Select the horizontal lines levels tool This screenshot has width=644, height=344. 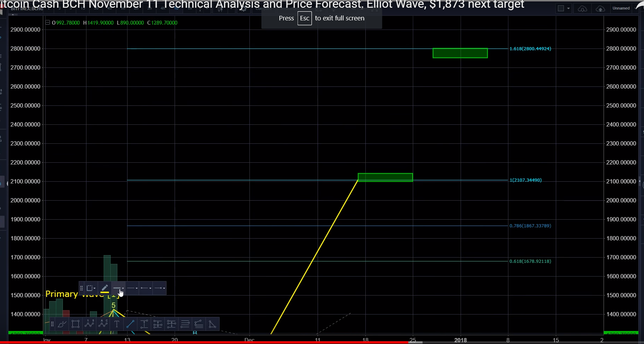click(185, 324)
